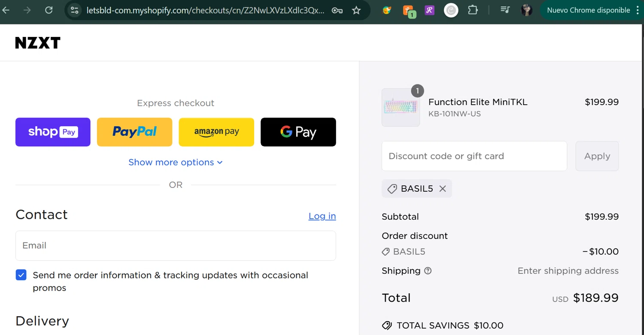Open the media controls music icon
The width and height of the screenshot is (644, 335).
505,10
